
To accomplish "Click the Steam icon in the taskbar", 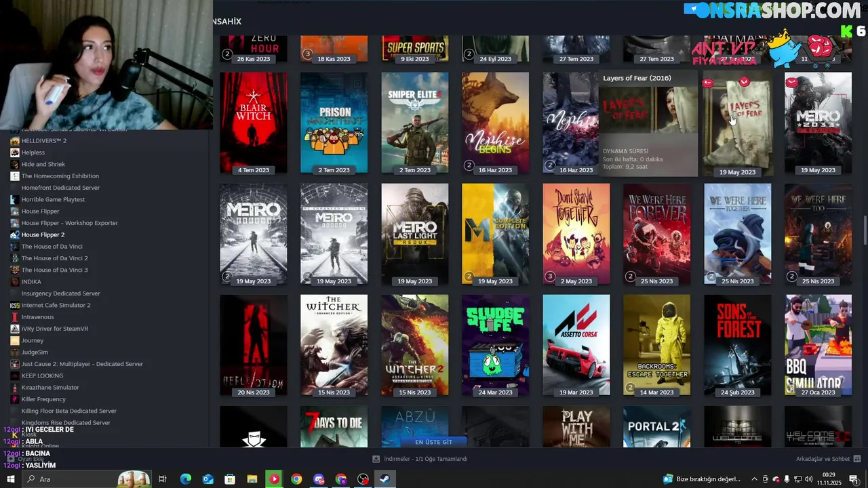I will (x=384, y=479).
